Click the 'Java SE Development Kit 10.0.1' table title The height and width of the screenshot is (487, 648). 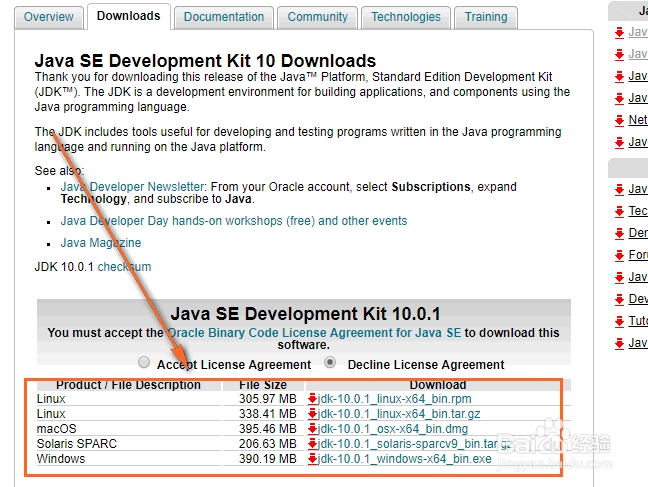305,314
